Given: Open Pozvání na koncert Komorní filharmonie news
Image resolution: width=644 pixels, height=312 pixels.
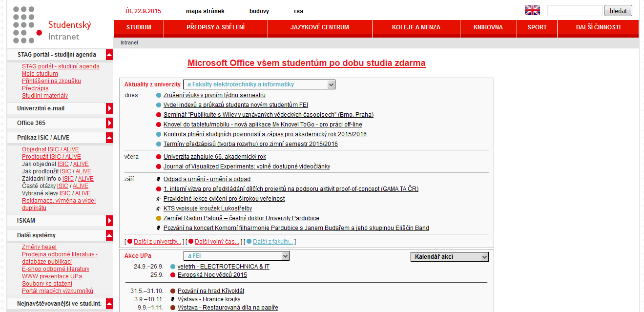Looking at the screenshot, I should click(x=296, y=228).
